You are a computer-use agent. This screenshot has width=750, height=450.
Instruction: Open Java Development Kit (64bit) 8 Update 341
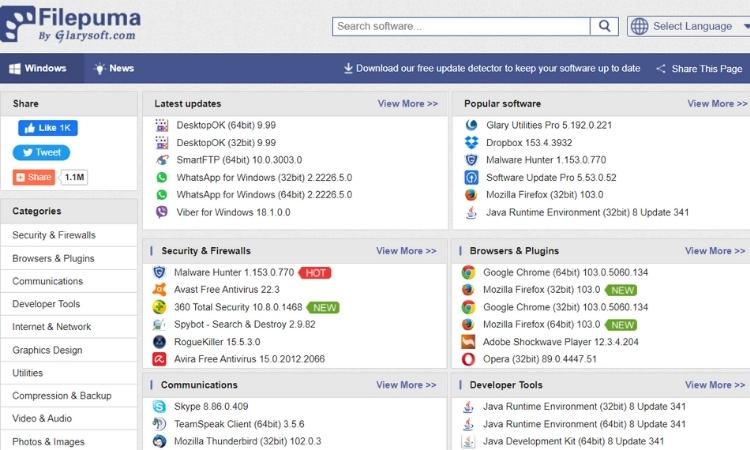[x=573, y=441]
